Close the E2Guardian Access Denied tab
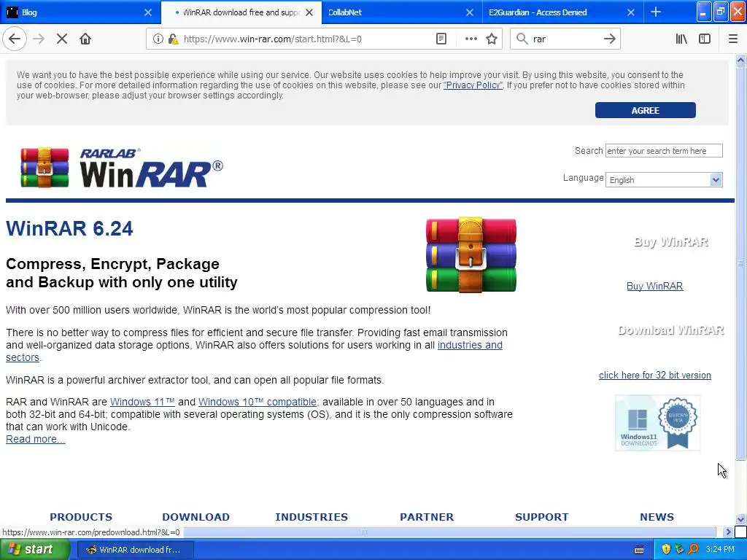Screen dimensions: 747x560 [x=631, y=12]
